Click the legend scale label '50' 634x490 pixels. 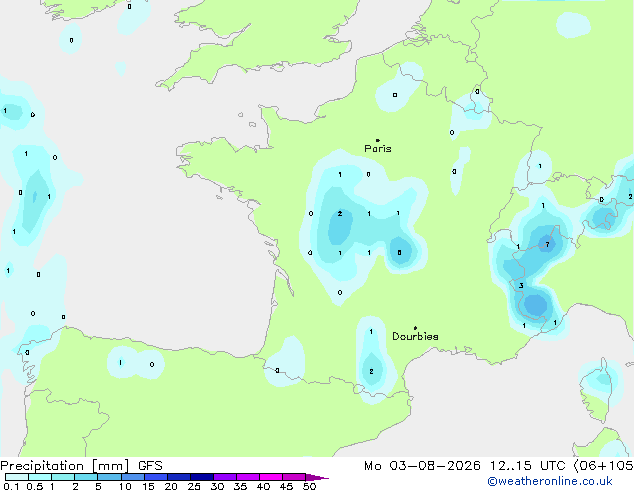(309, 486)
